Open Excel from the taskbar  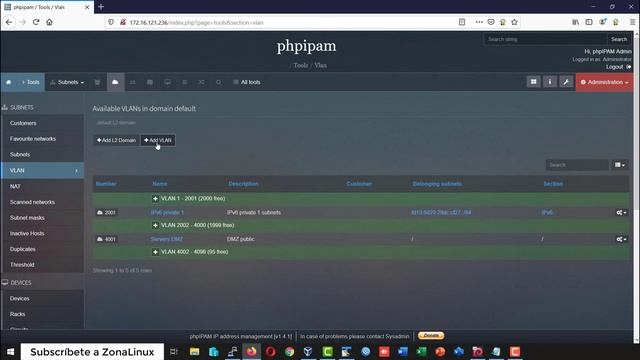pyautogui.click(x=421, y=351)
